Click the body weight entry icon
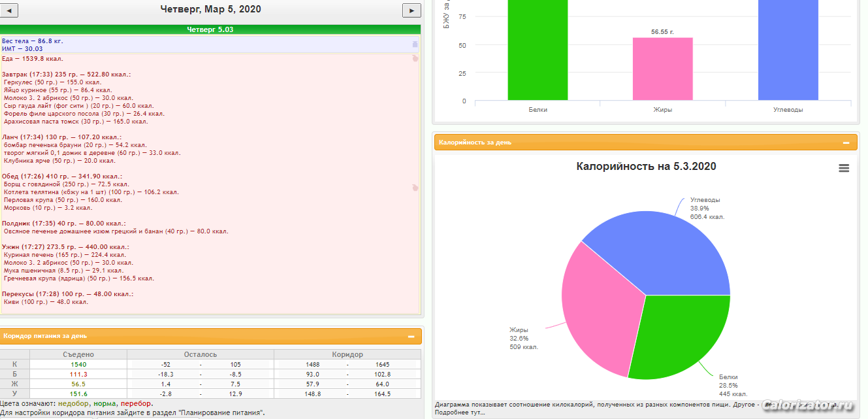The image size is (868, 419). click(415, 44)
